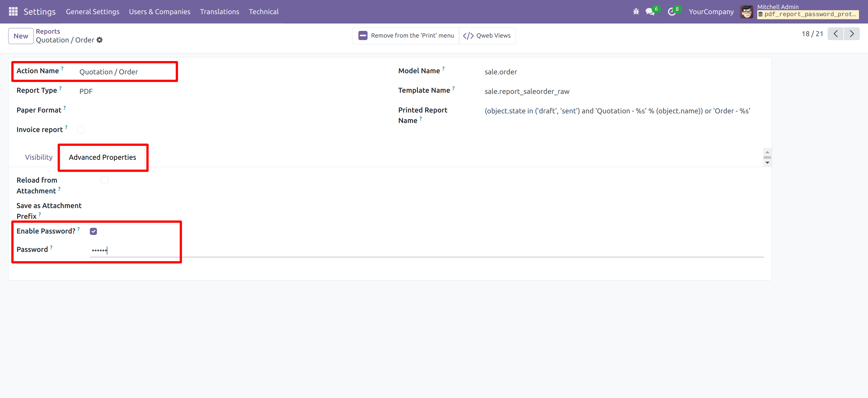The image size is (868, 398).
Task: Open the activities clock icon
Action: tap(672, 12)
